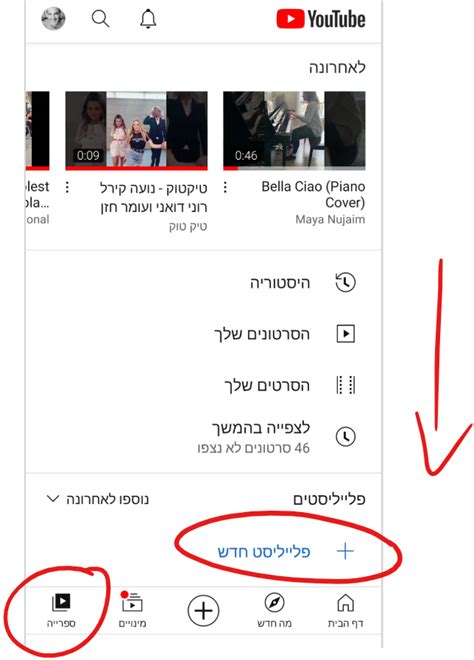Viewport: 474px width, 660px height.
Task: Create a new playlist via פלייליסט חדש
Action: click(286, 551)
